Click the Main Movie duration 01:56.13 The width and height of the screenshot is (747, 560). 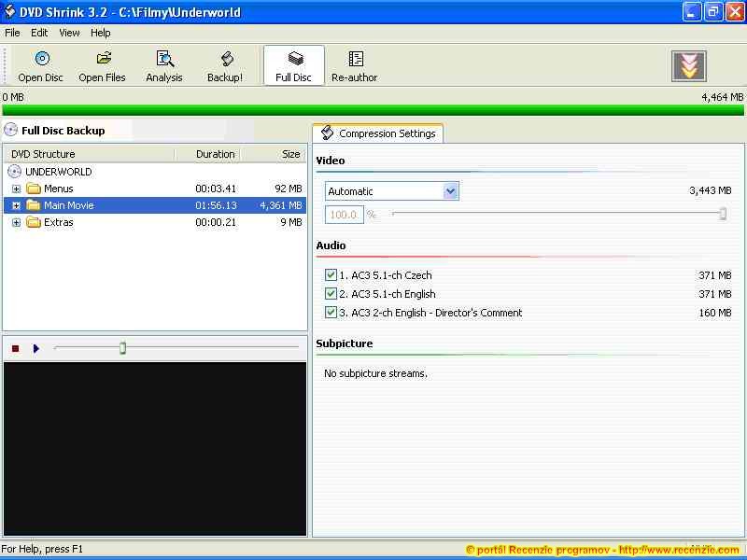(216, 205)
